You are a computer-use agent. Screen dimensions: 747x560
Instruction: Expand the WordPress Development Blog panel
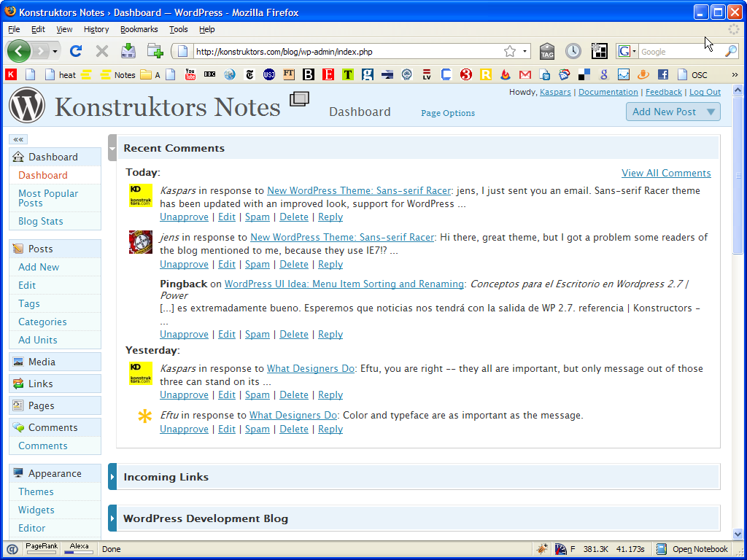pyautogui.click(x=112, y=518)
